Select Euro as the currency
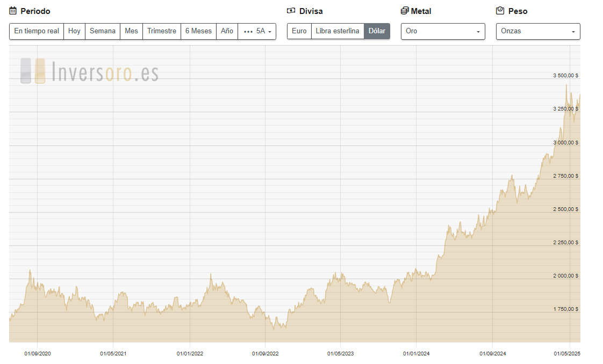The height and width of the screenshot is (364, 603). pos(299,31)
